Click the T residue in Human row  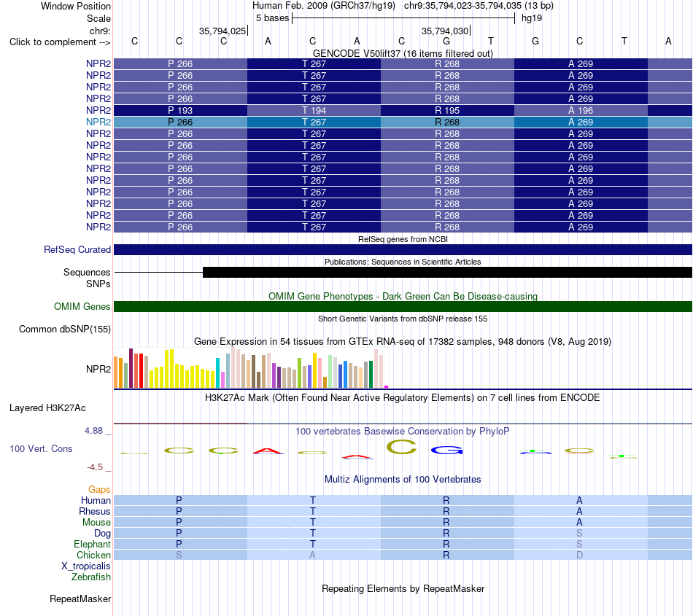click(313, 500)
